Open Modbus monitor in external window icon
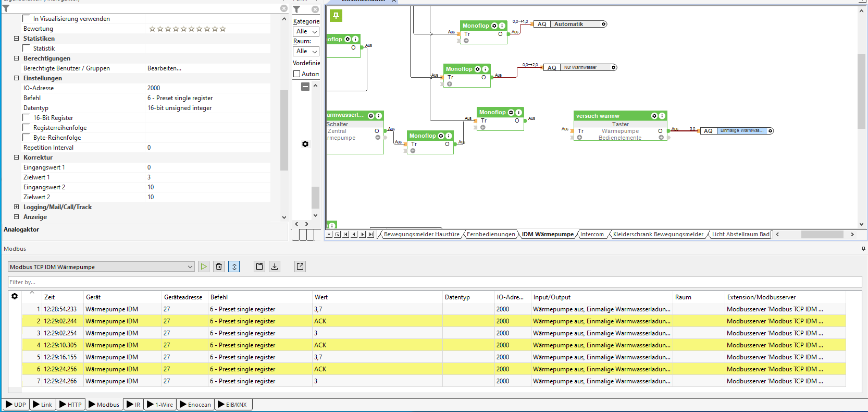The height and width of the screenshot is (412, 868). 300,266
